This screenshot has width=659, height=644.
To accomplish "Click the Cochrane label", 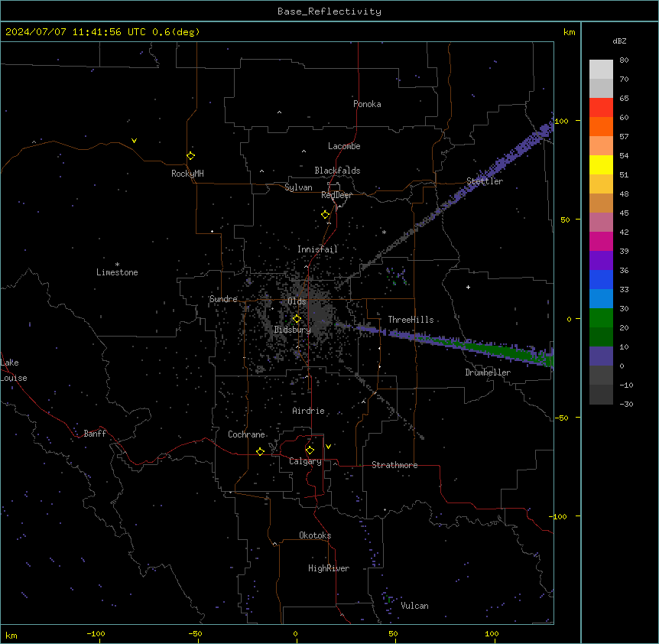I will [246, 434].
